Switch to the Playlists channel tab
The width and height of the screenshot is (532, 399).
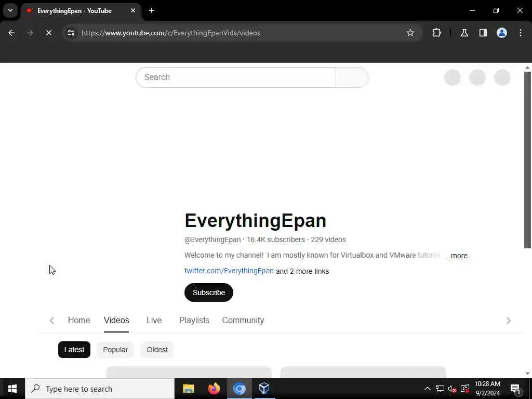[194, 320]
